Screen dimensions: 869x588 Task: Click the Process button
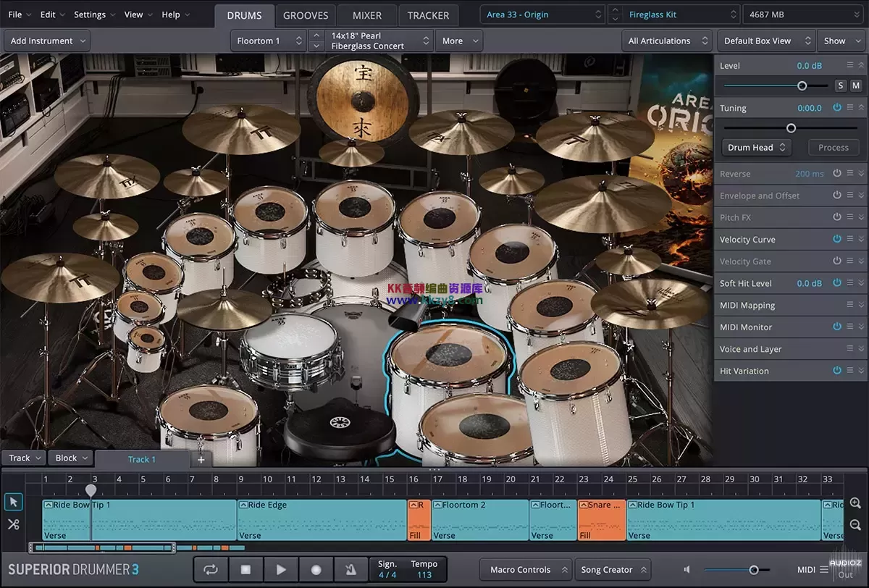tap(833, 147)
